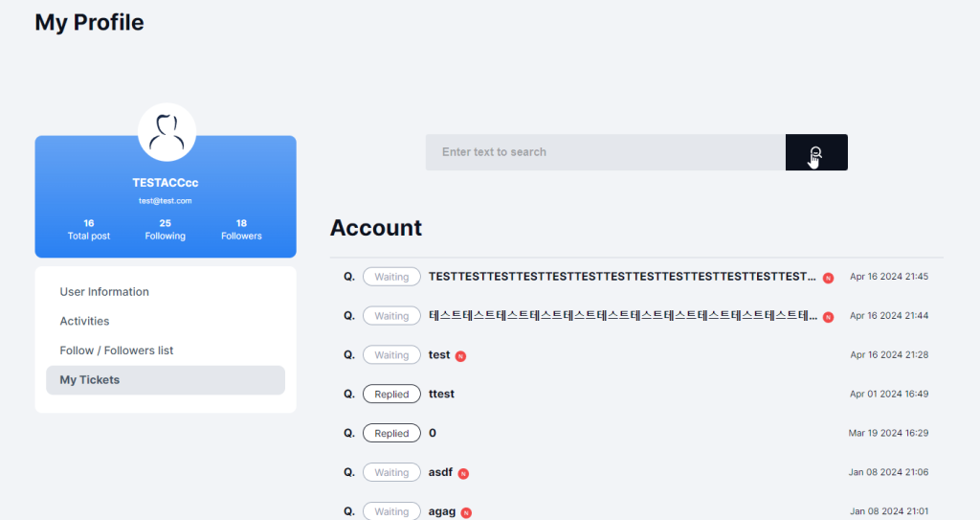
Task: Open the ticket titled ttest
Action: click(x=441, y=394)
